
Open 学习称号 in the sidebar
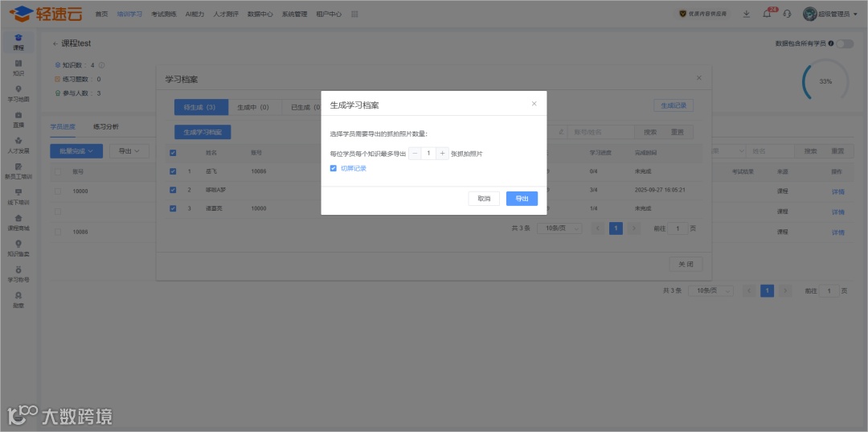18,274
